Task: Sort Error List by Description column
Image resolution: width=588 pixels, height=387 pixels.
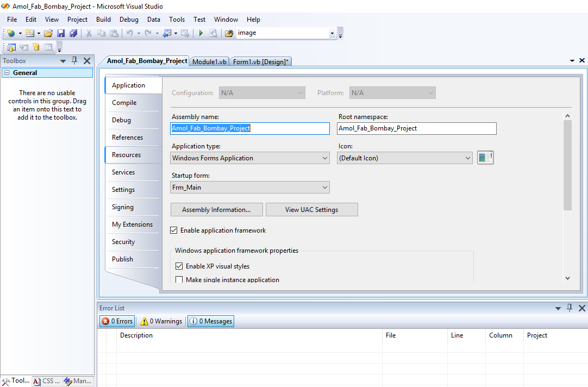Action: [249, 335]
